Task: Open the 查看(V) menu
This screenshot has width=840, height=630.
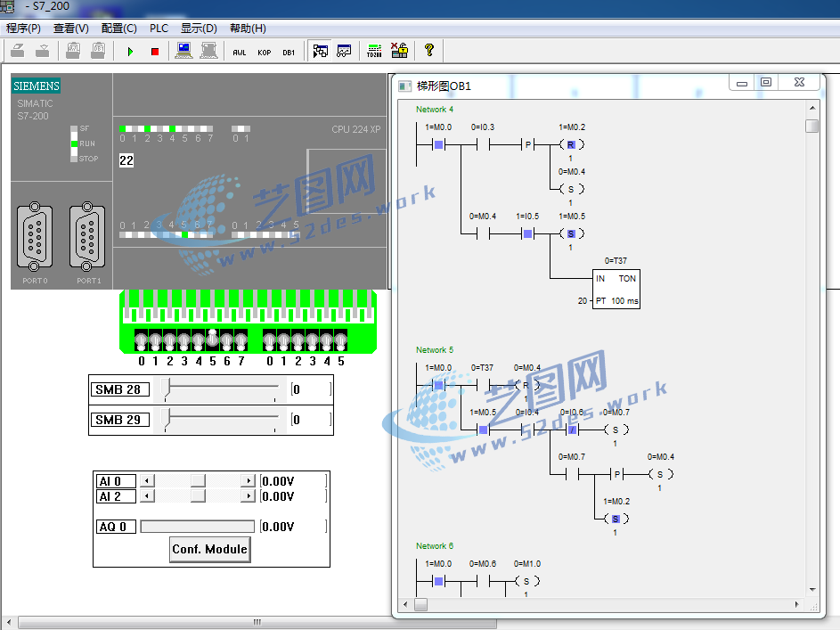Action: tap(71, 29)
